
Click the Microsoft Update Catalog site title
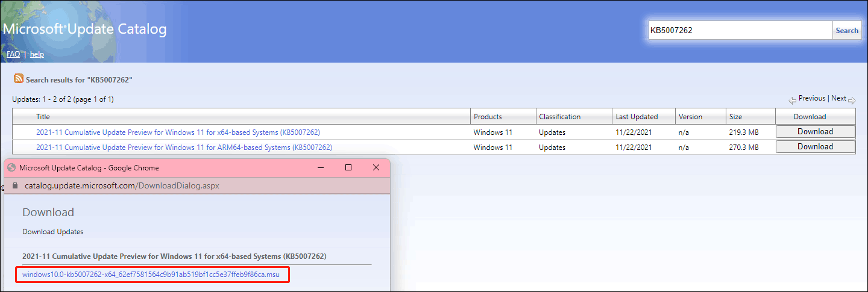(x=84, y=29)
